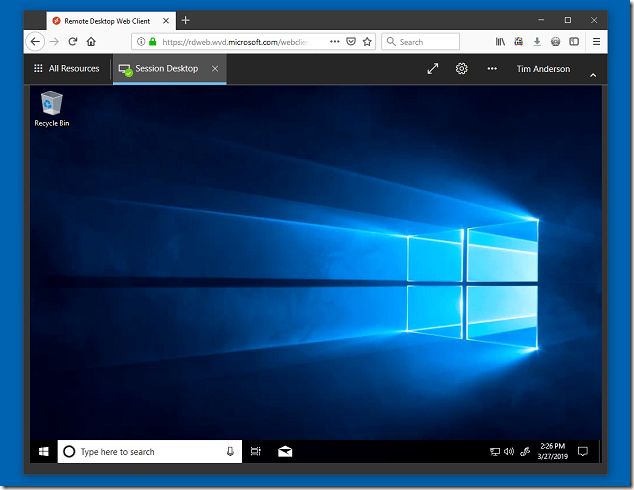Minimize the Firefox window
This screenshot has height=490, width=634.
(541, 20)
